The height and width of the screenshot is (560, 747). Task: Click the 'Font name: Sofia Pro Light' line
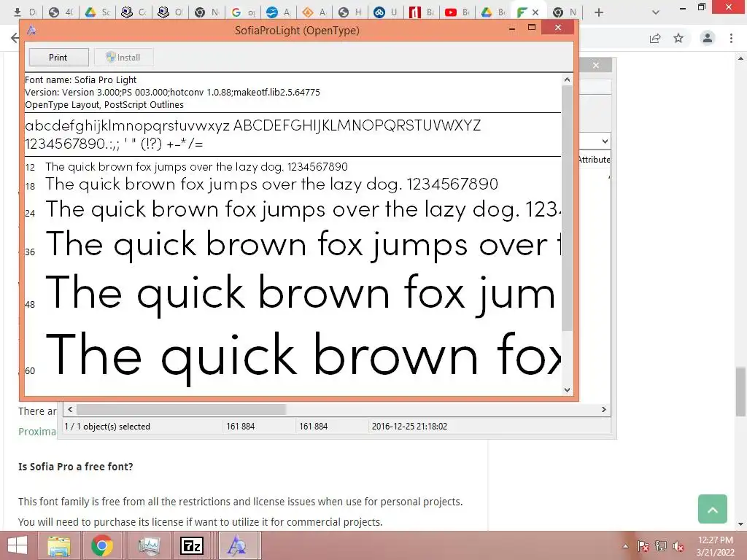[80, 80]
